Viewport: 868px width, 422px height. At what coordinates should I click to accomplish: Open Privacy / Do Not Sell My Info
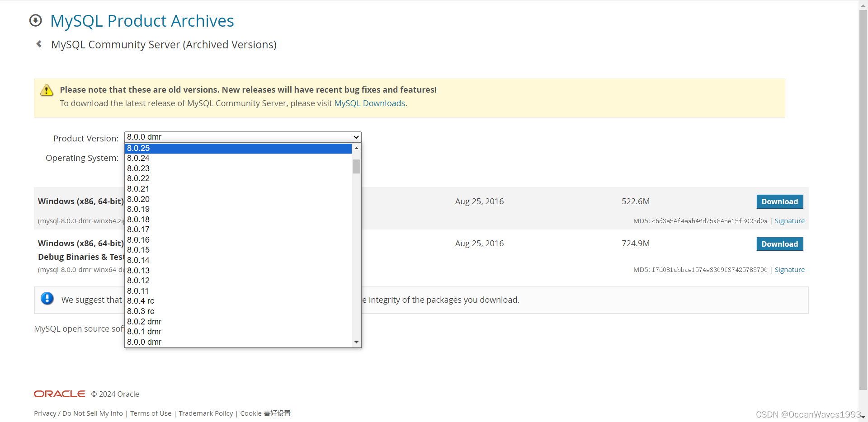pos(79,413)
